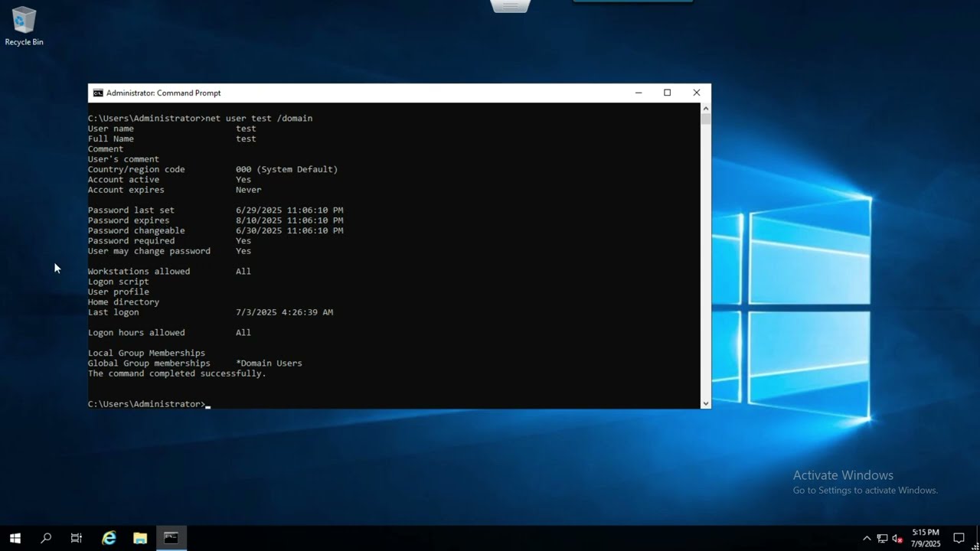Click the Command Prompt title bar icon
980x551 pixels.
(98, 93)
